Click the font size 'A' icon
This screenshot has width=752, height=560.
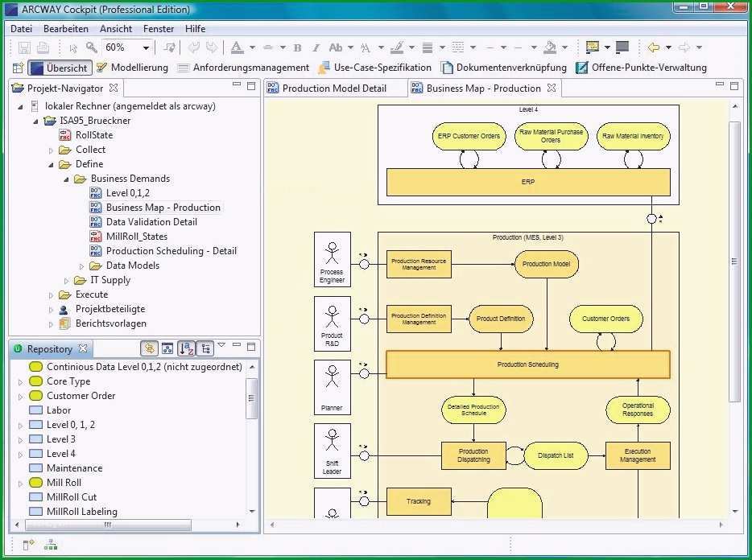[366, 47]
